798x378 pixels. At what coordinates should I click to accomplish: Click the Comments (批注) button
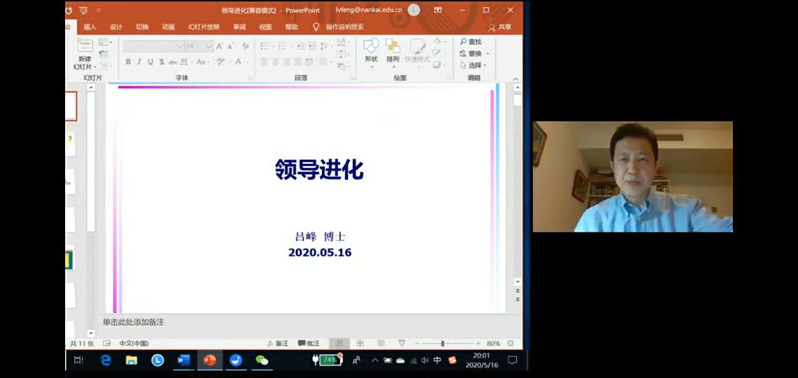tap(309, 343)
